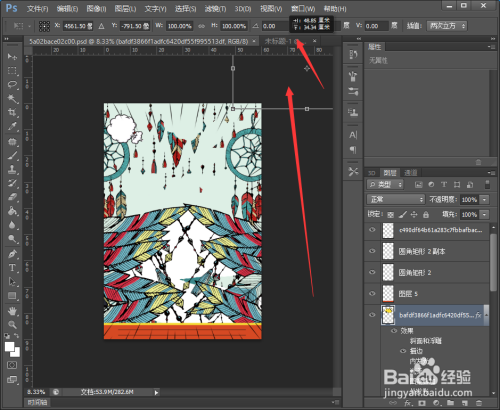Toggle visibility of 效果 layer effects
This screenshot has width=500, height=410.
(x=394, y=331)
